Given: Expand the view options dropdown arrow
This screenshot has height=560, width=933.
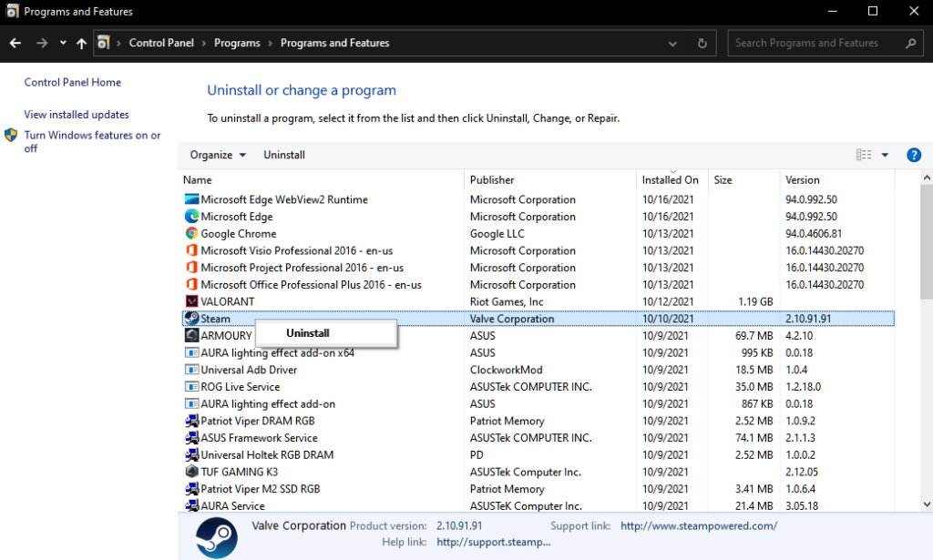Looking at the screenshot, I should pyautogui.click(x=885, y=155).
